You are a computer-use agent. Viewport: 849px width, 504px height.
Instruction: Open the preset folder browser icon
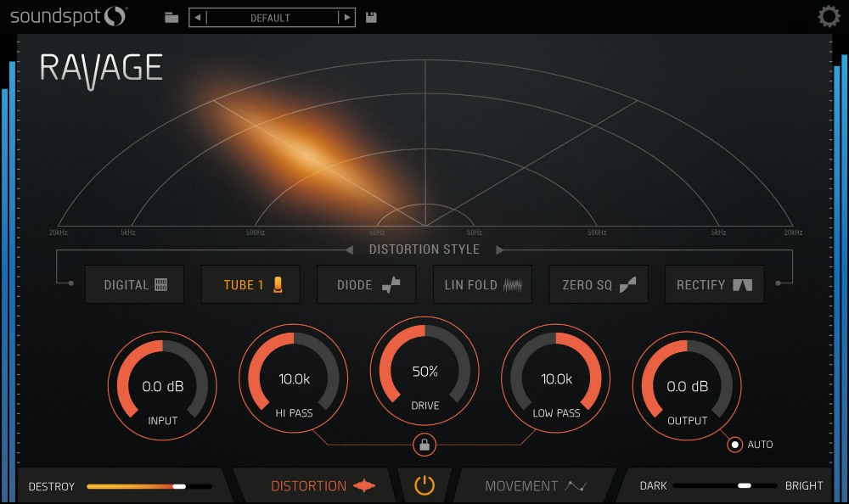tap(171, 18)
